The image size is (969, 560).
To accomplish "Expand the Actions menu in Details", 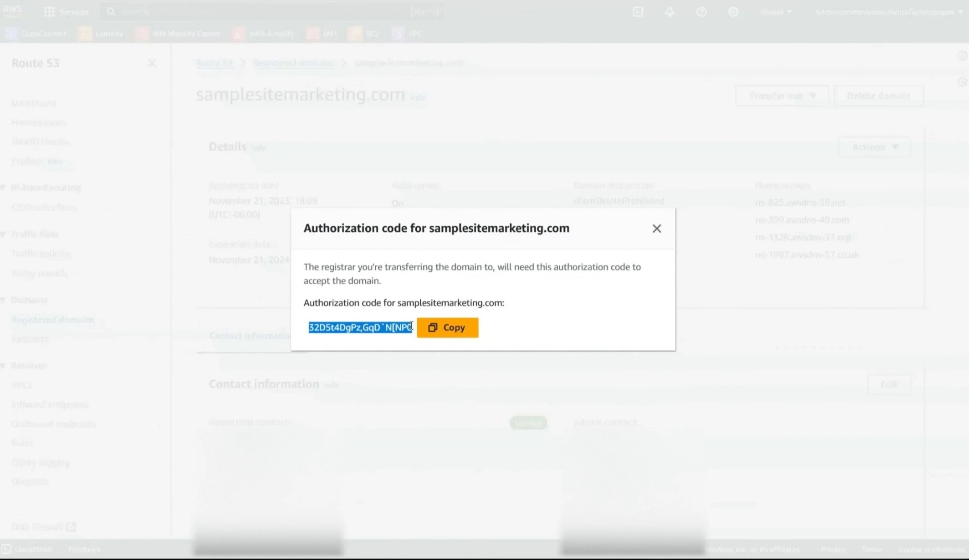I will (x=874, y=146).
